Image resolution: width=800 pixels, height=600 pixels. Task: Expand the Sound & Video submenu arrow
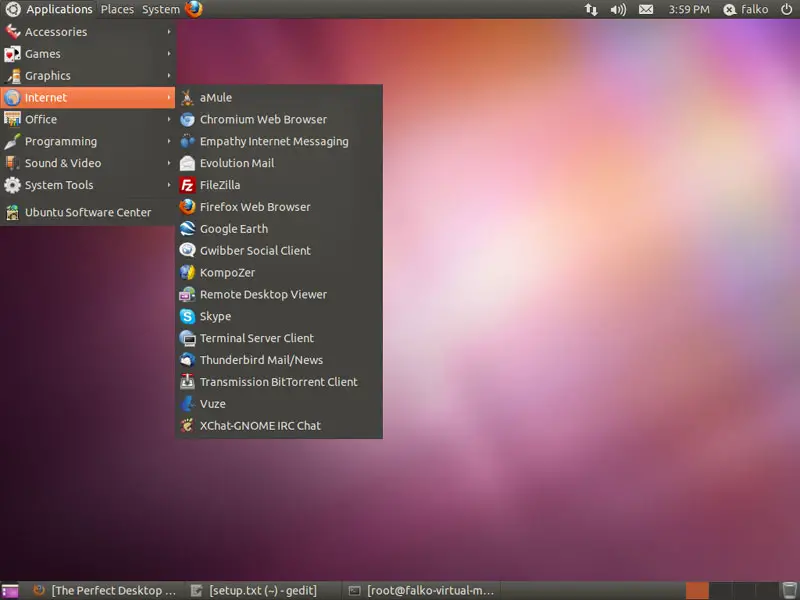168,163
